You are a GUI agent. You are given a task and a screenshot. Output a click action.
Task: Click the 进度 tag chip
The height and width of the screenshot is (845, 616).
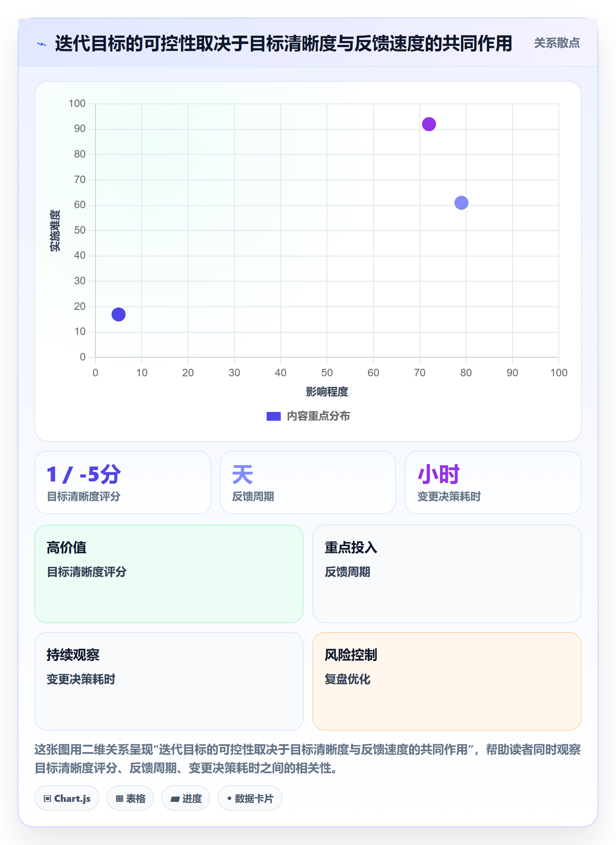(x=186, y=798)
